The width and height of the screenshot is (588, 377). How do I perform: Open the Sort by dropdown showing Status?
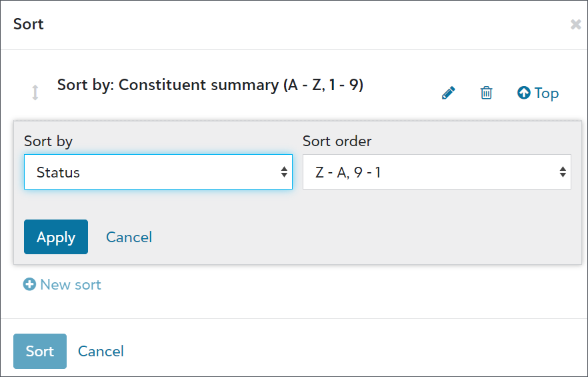[x=158, y=172]
